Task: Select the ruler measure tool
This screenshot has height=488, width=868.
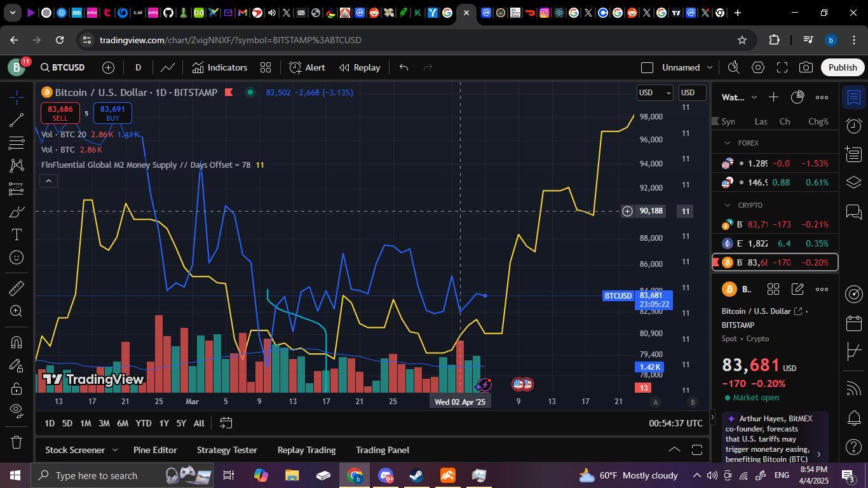Action: [17, 288]
